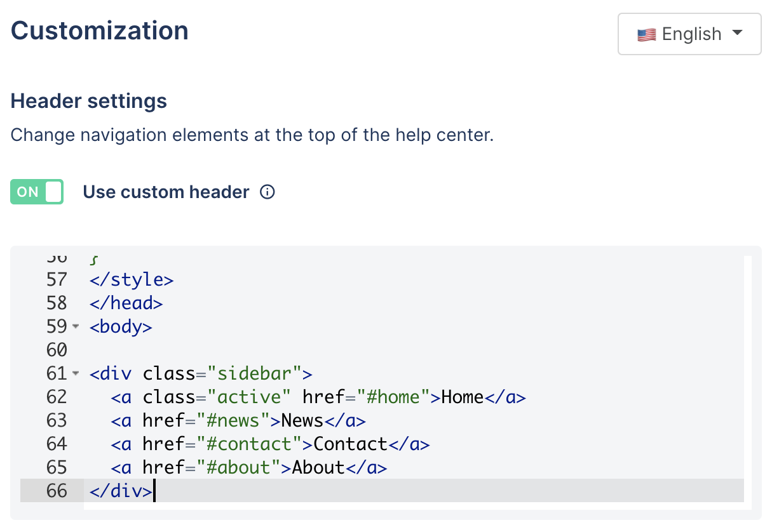Click line number 62 in the gutter
Image resolution: width=779 pixels, height=532 pixels.
click(57, 397)
